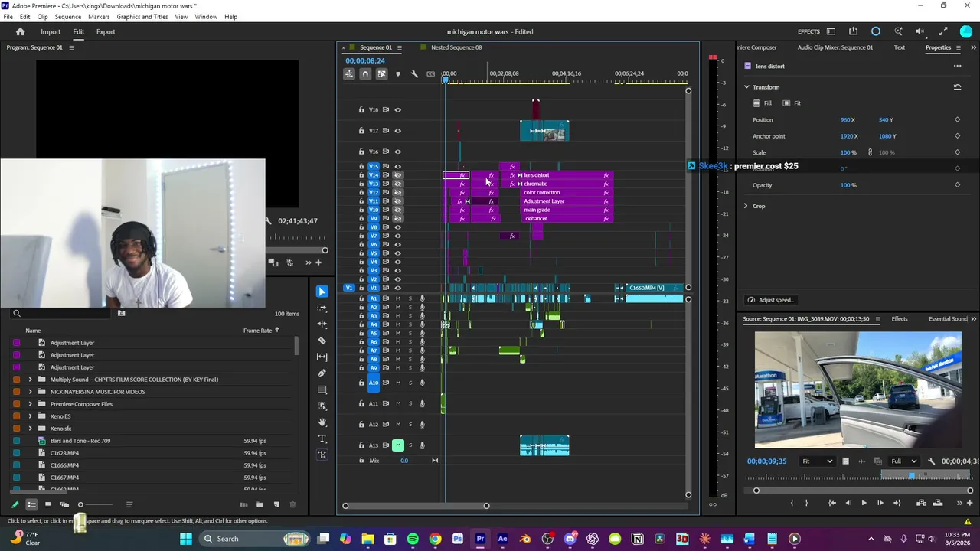Expand the Crop section
The width and height of the screenshot is (980, 551).
pos(746,206)
